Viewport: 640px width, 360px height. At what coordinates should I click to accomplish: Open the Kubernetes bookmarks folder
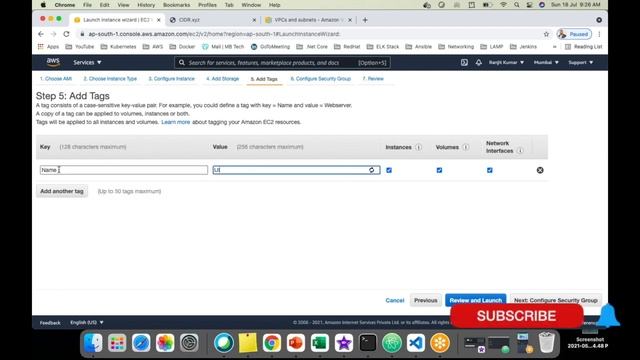point(119,47)
